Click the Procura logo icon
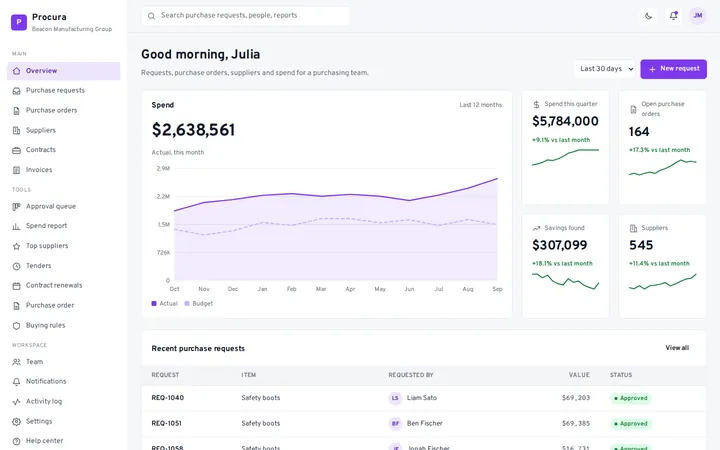 [x=19, y=22]
